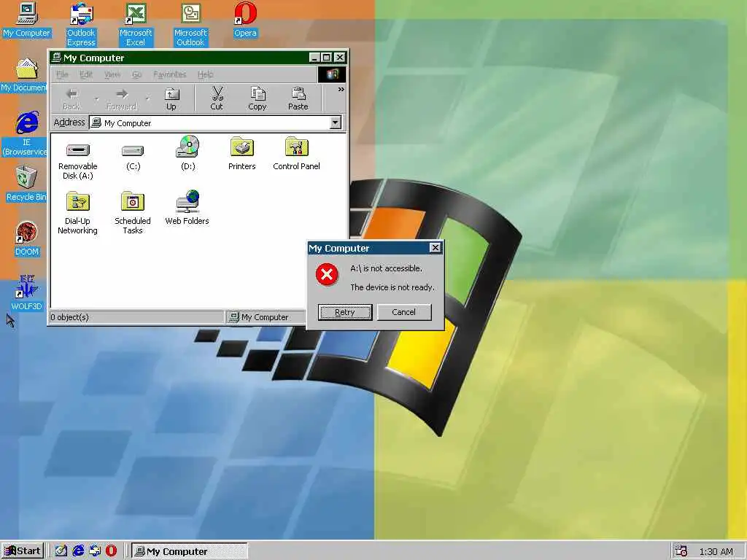Screen dimensions: 747x560
Task: Click the Paste toolbar button
Action: (298, 99)
